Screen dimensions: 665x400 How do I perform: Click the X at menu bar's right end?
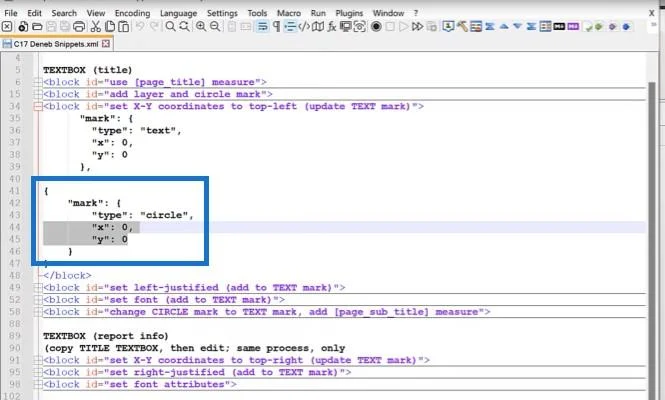pos(651,13)
